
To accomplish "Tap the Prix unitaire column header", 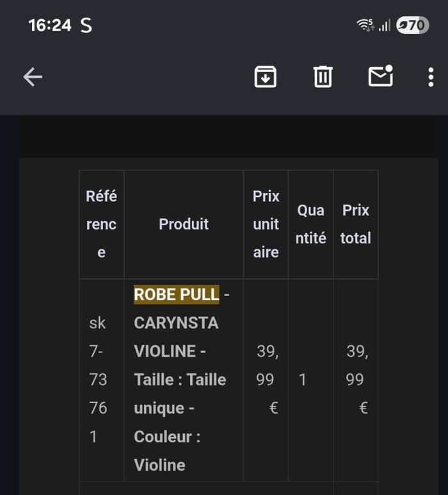I will (x=266, y=224).
